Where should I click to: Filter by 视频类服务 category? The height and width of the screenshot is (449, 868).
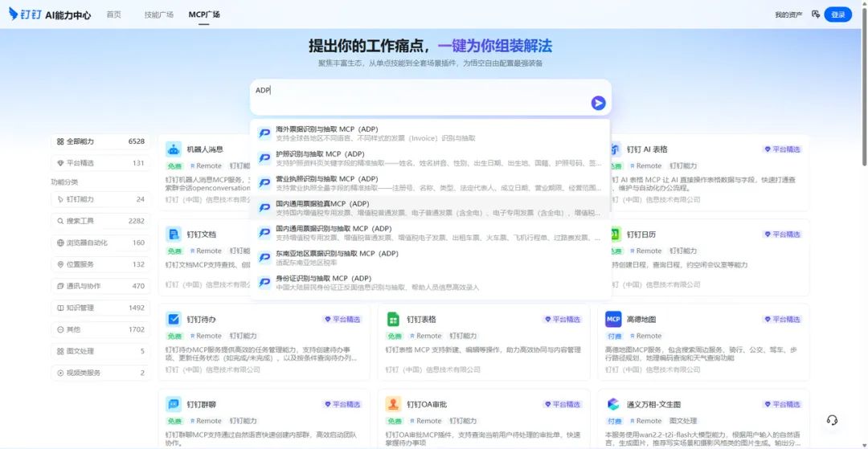tap(100, 373)
